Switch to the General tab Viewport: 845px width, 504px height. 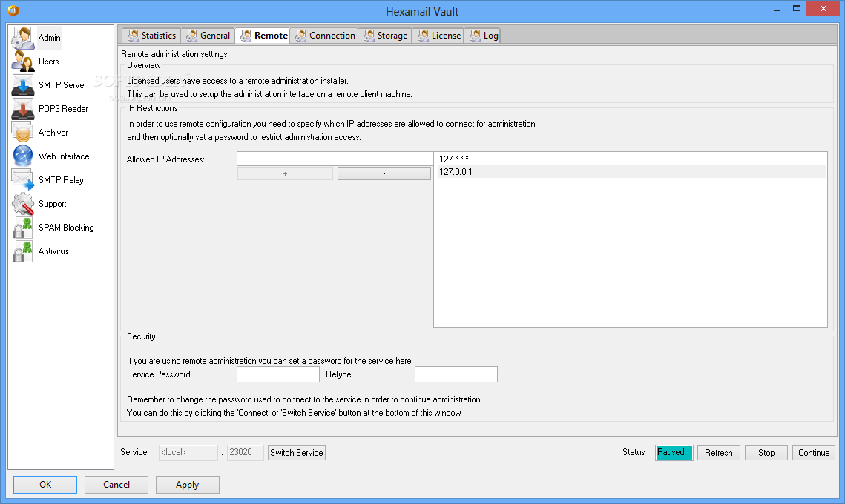coord(208,36)
